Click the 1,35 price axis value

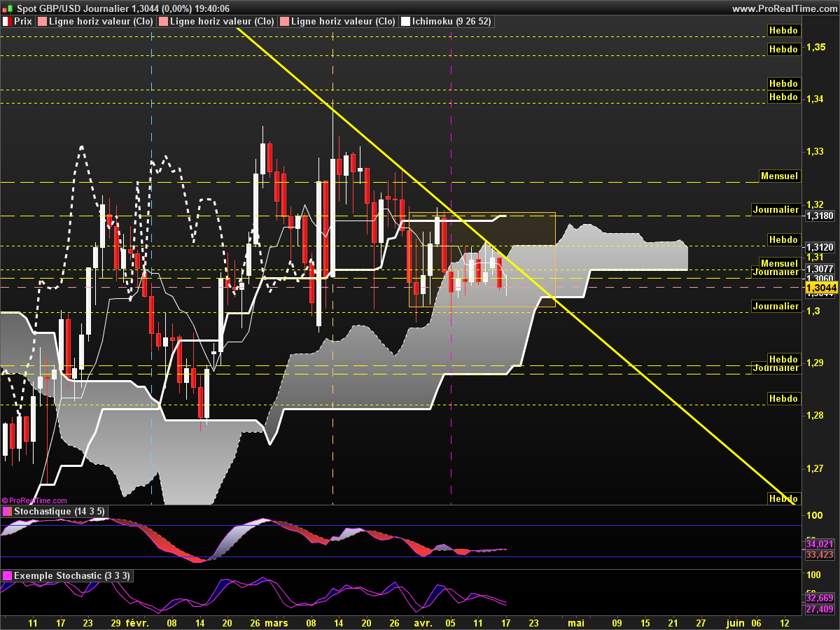pos(815,47)
